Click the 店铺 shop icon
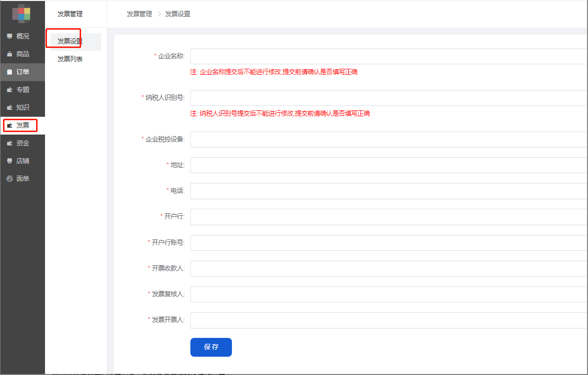Image resolution: width=588 pixels, height=375 pixels. coord(9,161)
